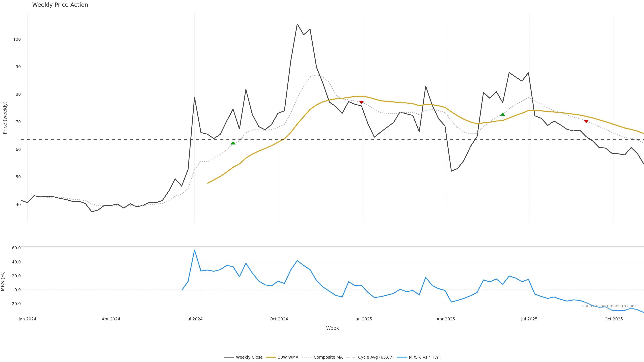The width and height of the screenshot is (644, 362).
Task: Click the blue MRS% legend line sample
Action: 402,357
